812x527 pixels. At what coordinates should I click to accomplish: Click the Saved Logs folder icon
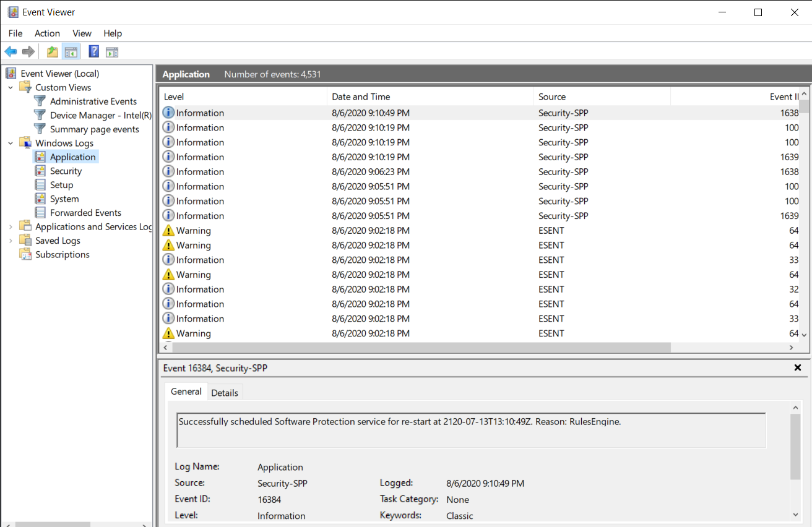[25, 241]
